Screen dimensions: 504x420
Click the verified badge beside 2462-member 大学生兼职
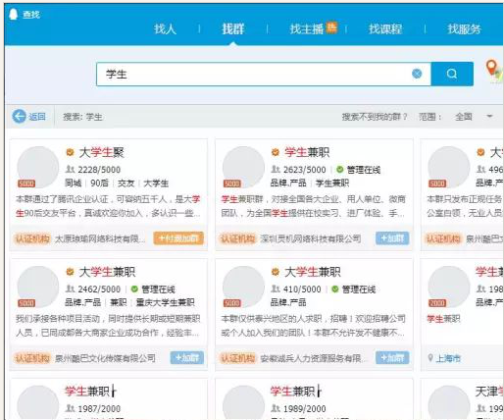(70, 272)
